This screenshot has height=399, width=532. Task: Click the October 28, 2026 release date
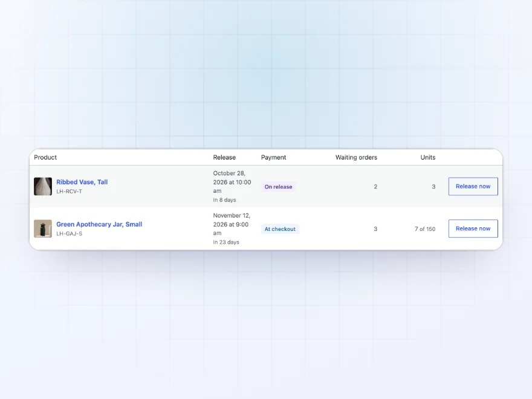[x=232, y=182]
